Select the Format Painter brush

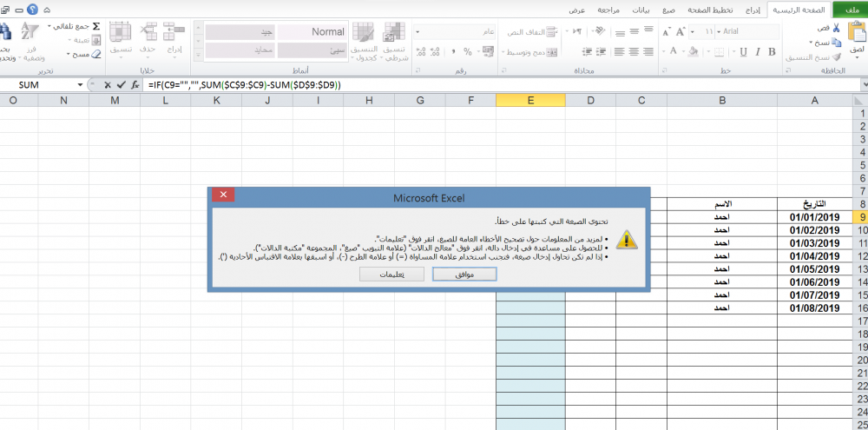point(836,57)
